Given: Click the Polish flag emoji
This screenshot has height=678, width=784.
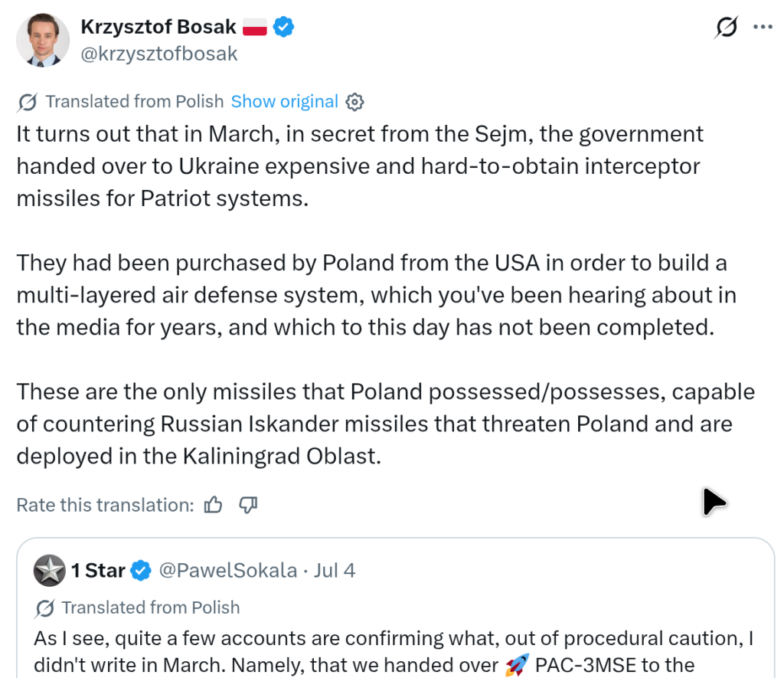Looking at the screenshot, I should 254,27.
